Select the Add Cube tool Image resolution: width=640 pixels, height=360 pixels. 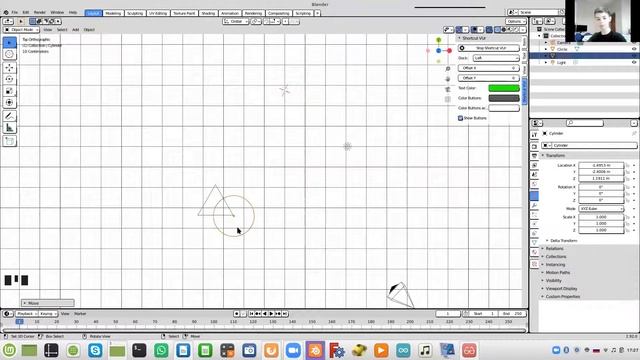coord(9,141)
